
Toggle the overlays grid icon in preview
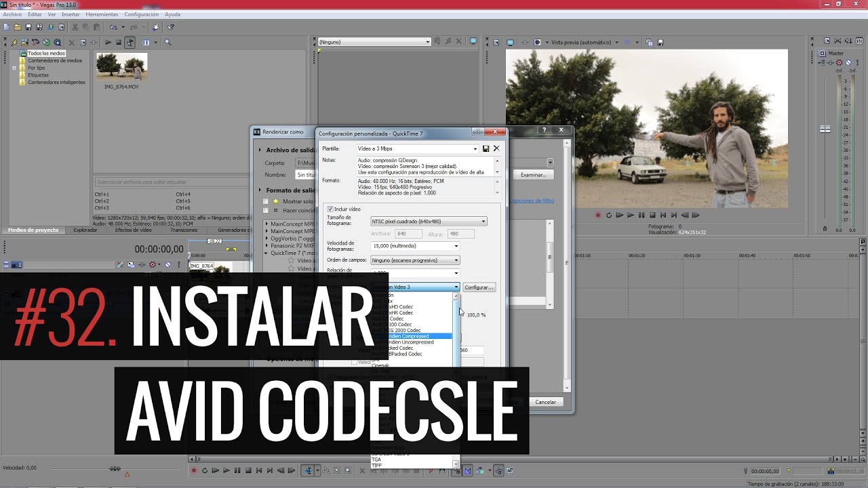627,42
